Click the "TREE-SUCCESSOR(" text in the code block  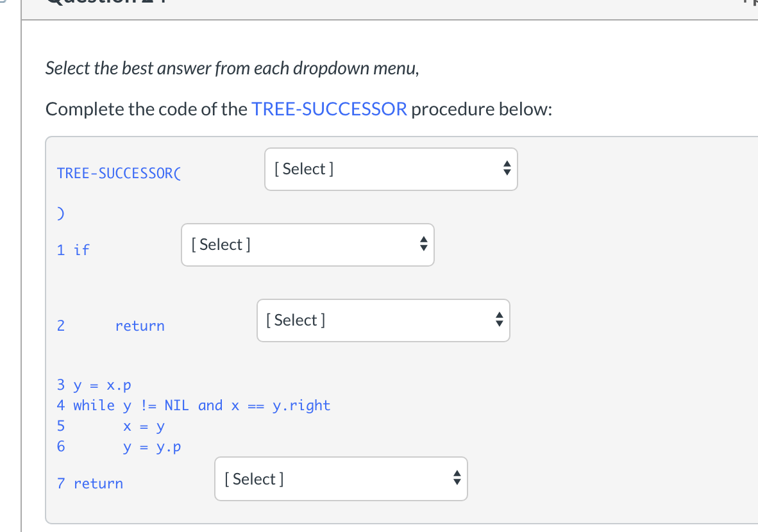[x=119, y=173]
